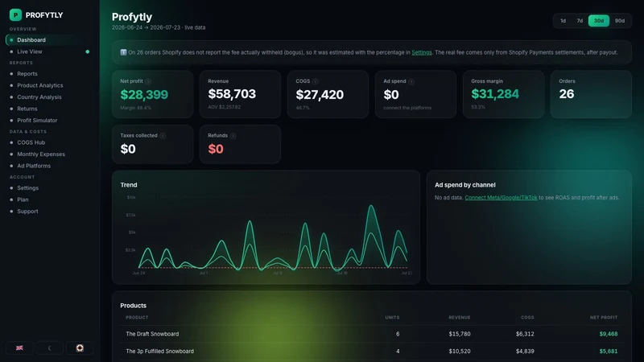Go to Product Analytics

[49, 85]
